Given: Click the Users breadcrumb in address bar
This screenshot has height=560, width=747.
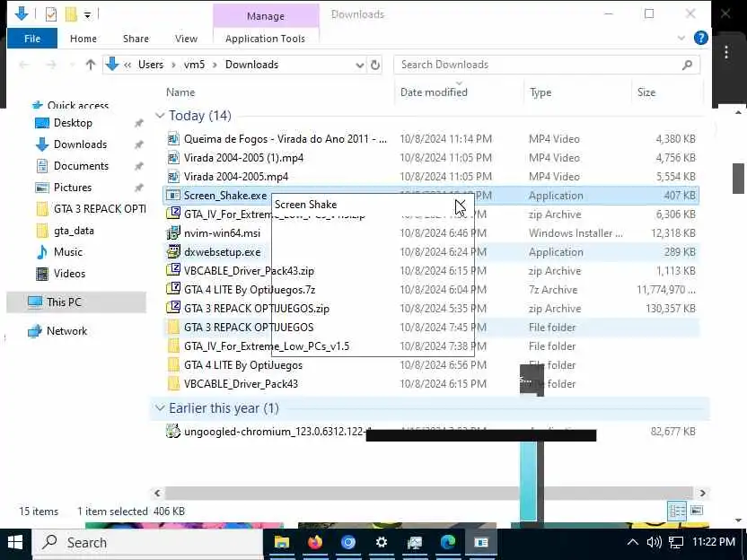Looking at the screenshot, I should pyautogui.click(x=151, y=65).
